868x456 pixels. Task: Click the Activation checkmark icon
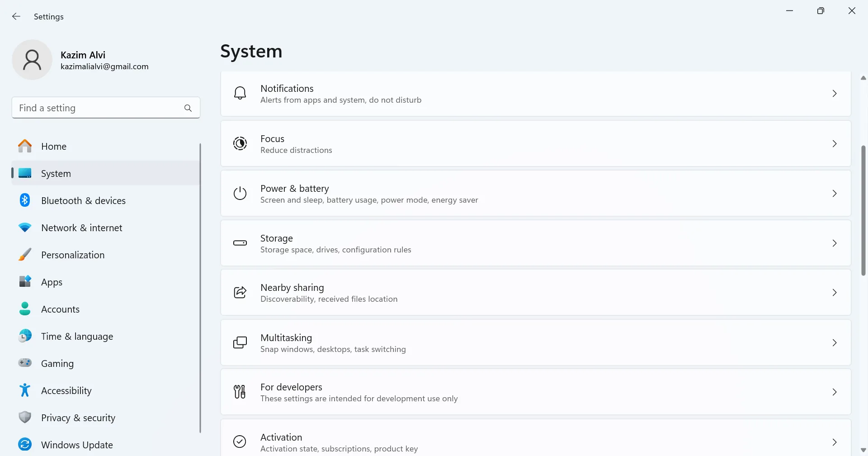point(240,442)
